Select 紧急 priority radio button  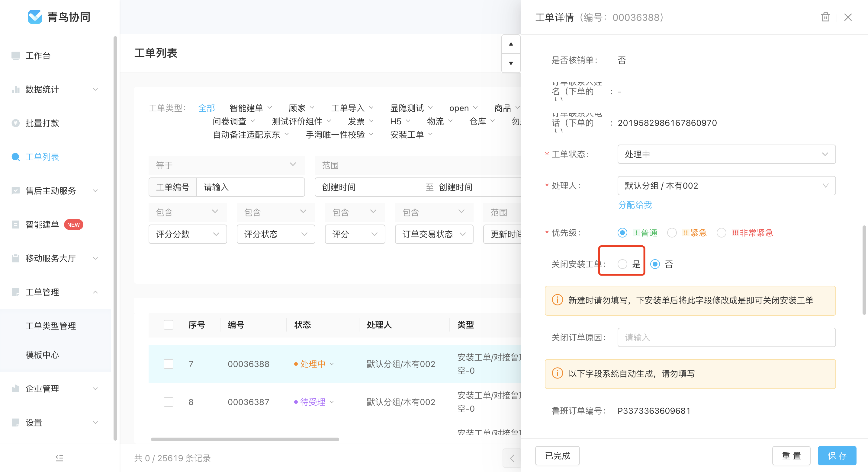click(672, 233)
